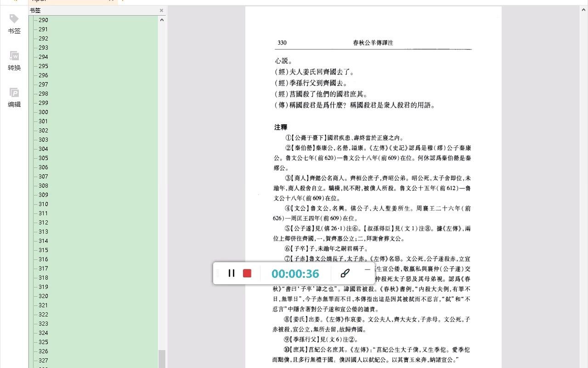The width and height of the screenshot is (588, 368).
Task: Pause the screen recording
Action: (232, 273)
